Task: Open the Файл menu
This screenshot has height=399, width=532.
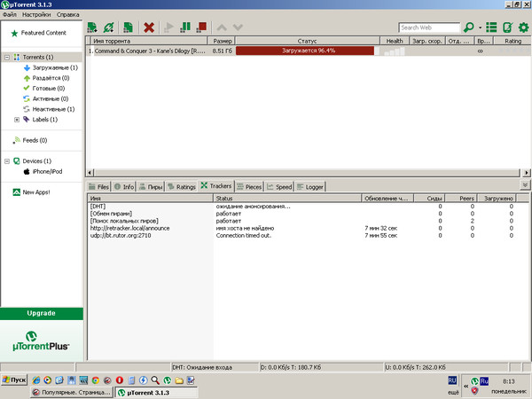Action: [x=10, y=14]
